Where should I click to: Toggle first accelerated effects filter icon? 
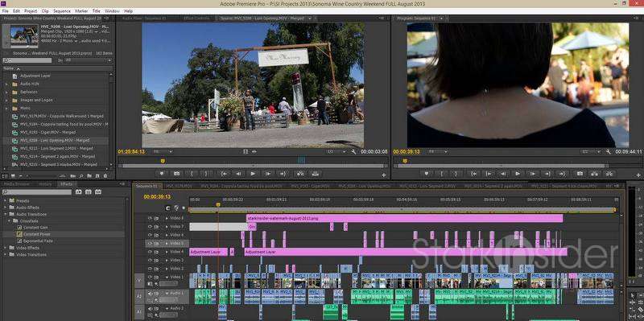pos(78,192)
